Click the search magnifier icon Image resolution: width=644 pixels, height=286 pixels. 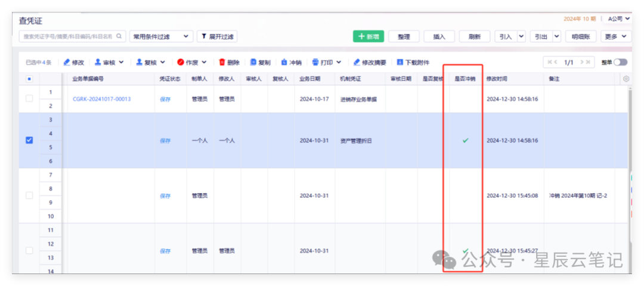point(119,36)
